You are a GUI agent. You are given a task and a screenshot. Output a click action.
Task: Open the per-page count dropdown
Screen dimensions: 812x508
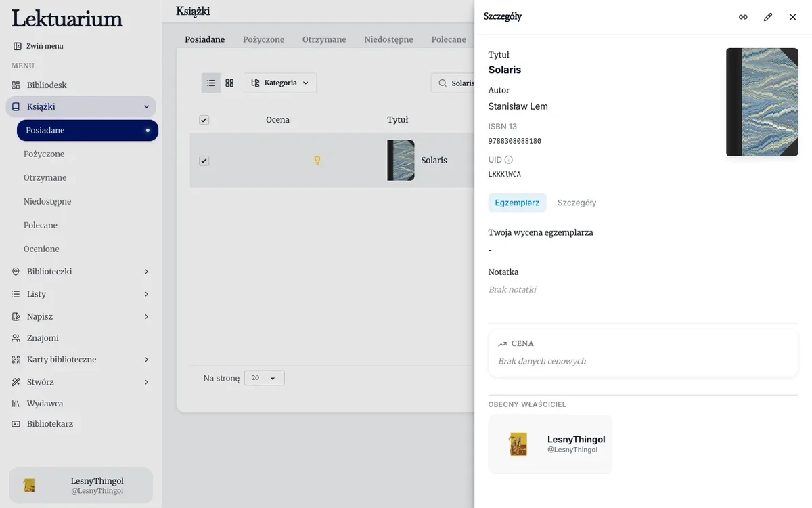pyautogui.click(x=264, y=378)
